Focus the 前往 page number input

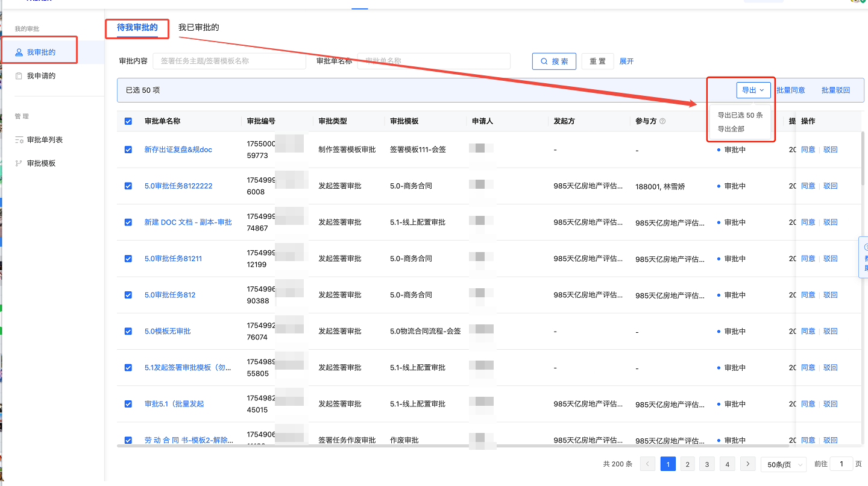tap(841, 464)
